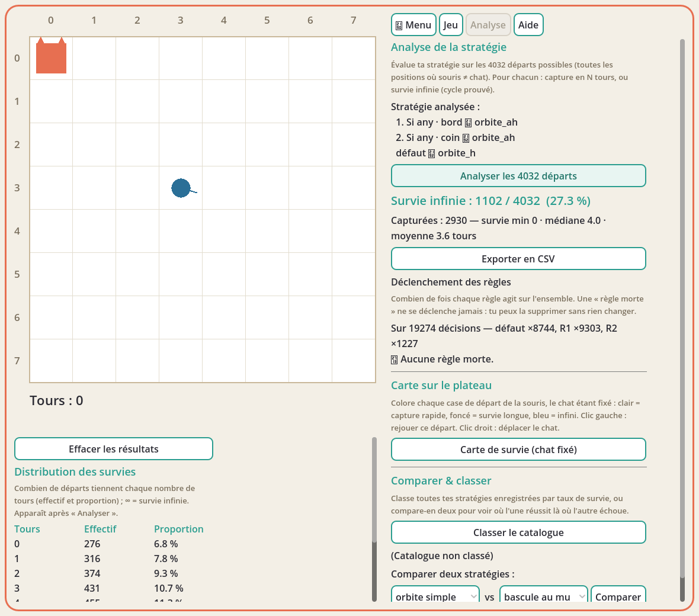Switch to the Jeu tab
Image resolution: width=699 pixels, height=616 pixels.
coord(450,25)
